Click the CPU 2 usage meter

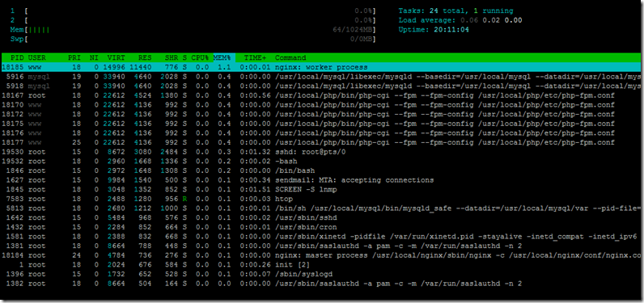point(193,20)
